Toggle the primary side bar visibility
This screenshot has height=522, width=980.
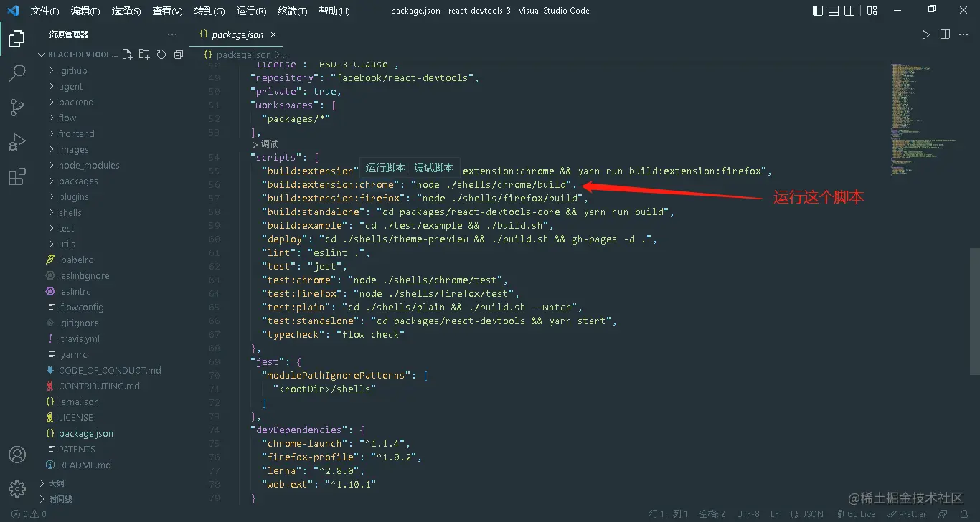pos(818,11)
